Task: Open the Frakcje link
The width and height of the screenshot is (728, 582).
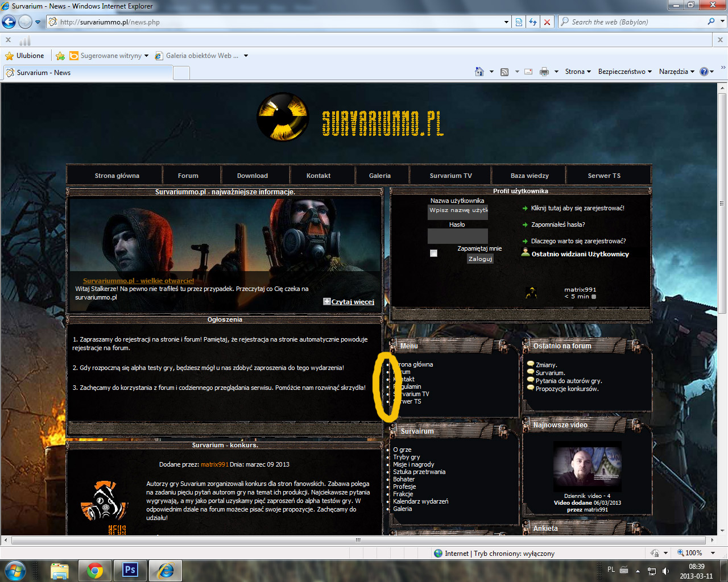Action: tap(403, 494)
